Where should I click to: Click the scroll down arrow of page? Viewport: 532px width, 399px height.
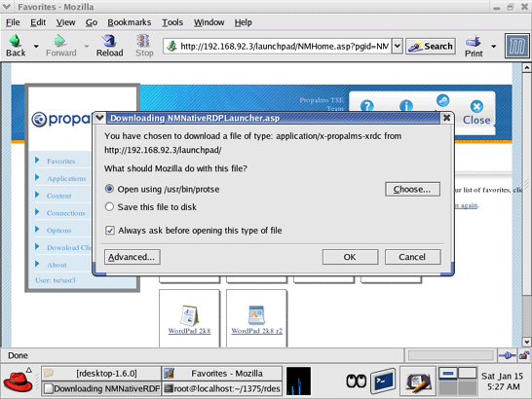pos(526,342)
